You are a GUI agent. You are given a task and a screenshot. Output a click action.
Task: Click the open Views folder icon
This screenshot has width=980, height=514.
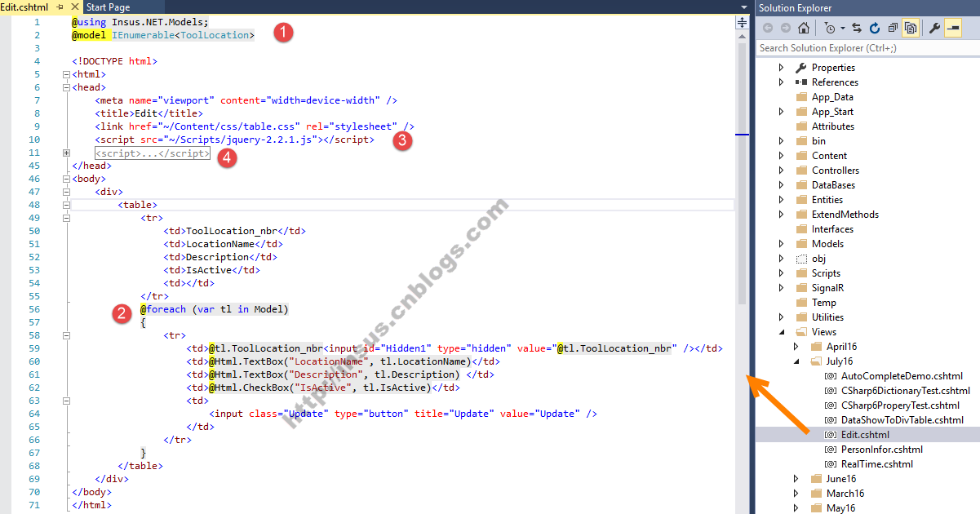point(801,332)
